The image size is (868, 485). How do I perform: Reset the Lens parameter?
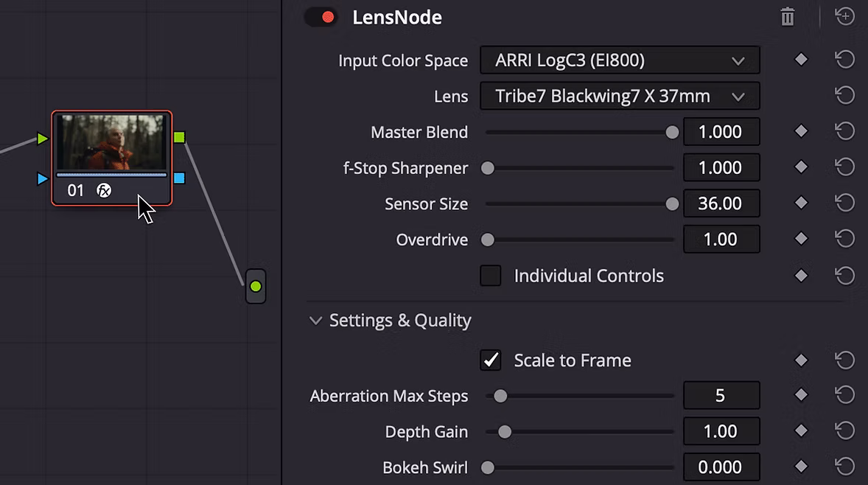click(844, 95)
